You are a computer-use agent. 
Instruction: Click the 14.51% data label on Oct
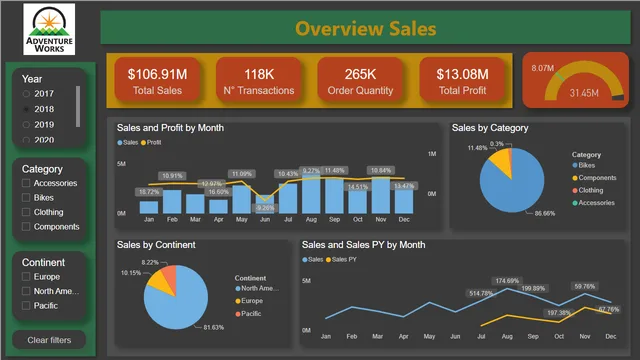click(358, 187)
